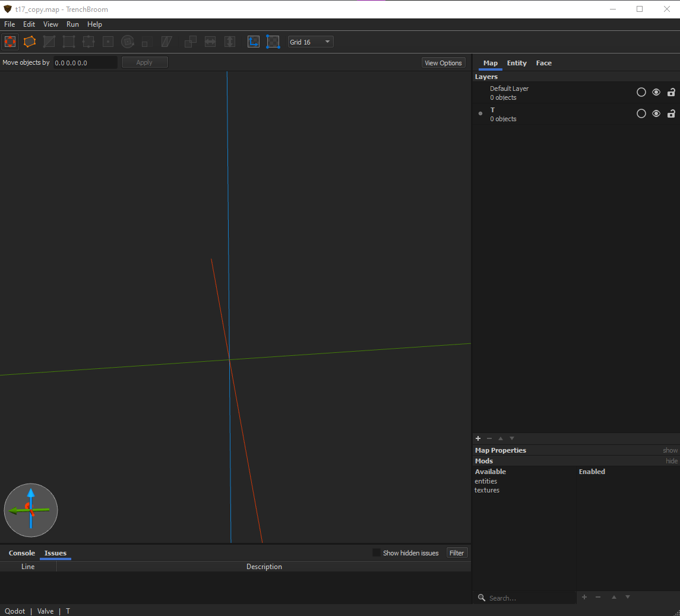Flip objects horizontally

tap(210, 42)
